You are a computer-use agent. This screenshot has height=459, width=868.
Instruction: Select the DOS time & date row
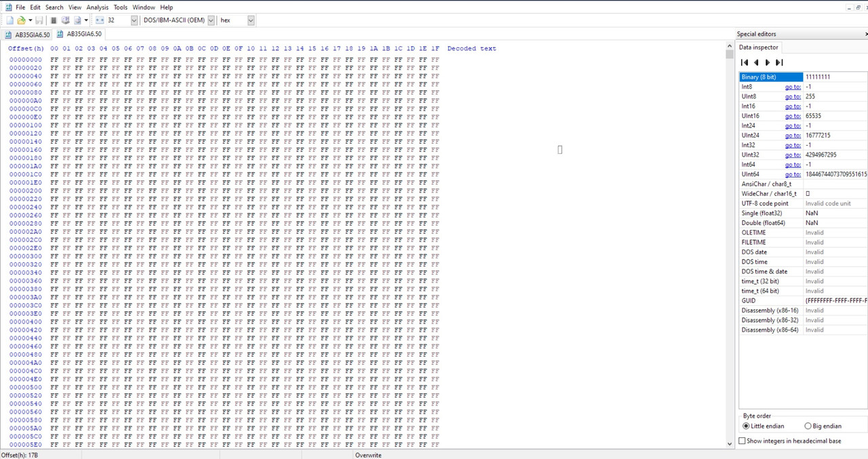803,271
